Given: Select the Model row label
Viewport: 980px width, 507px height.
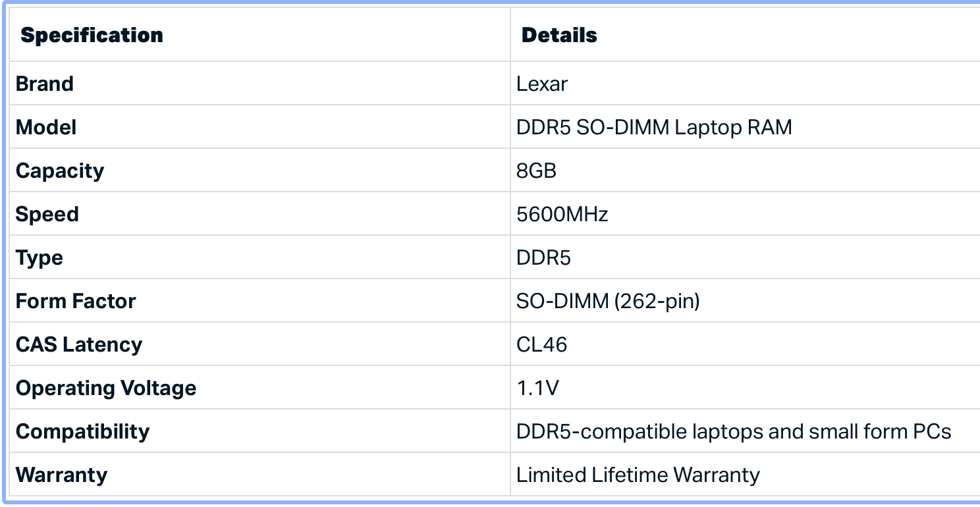Looking at the screenshot, I should [46, 127].
